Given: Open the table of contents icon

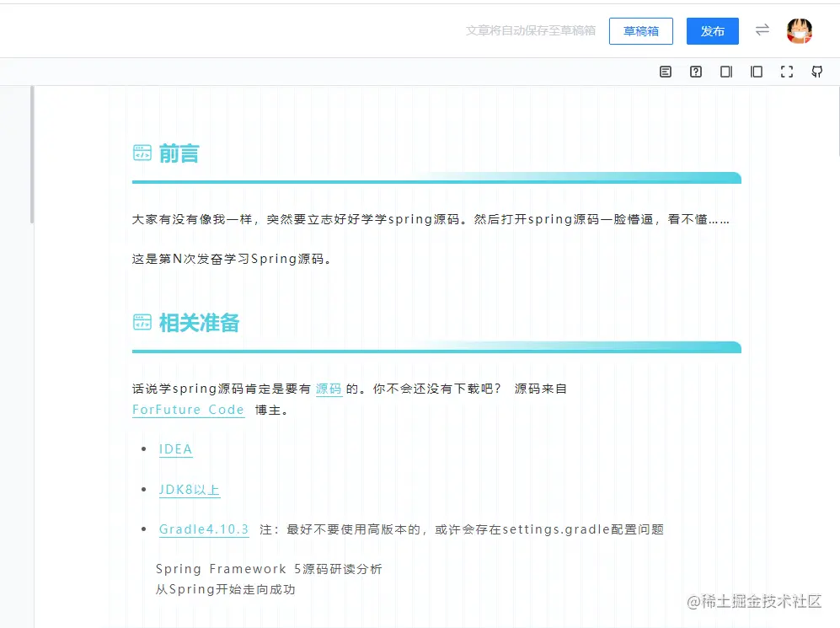Looking at the screenshot, I should pyautogui.click(x=666, y=72).
